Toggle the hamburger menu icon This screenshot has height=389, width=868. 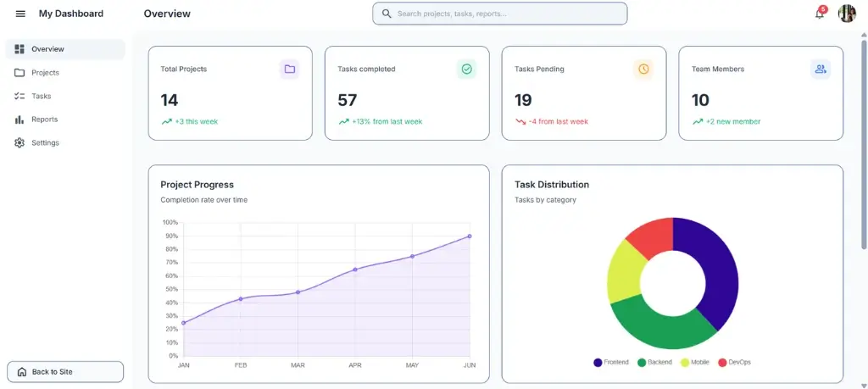(20, 14)
